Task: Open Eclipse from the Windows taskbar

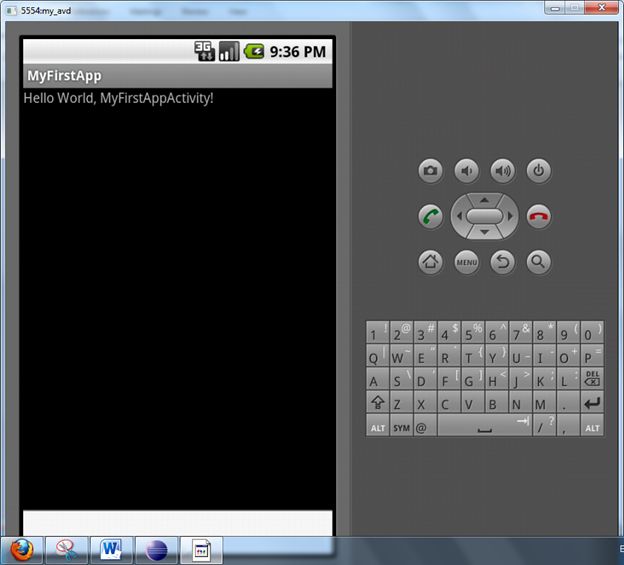Action: [x=156, y=550]
